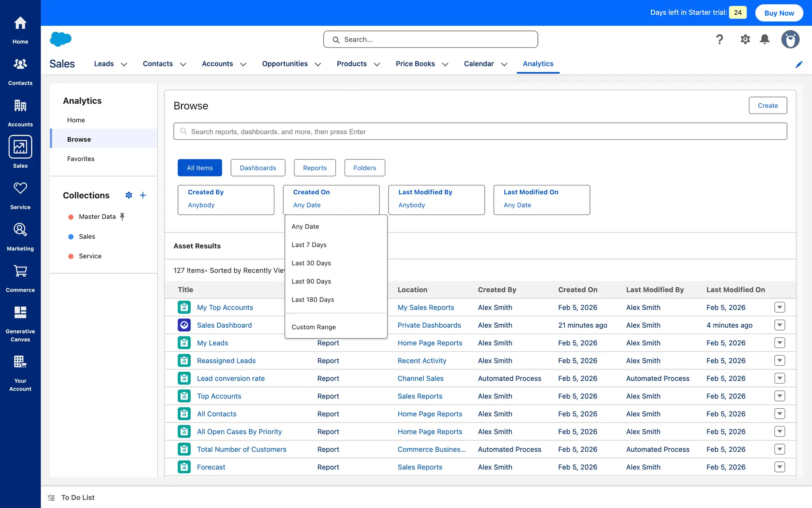Choose Custom Range from the dropdown
This screenshot has width=812, height=508.
tap(313, 327)
